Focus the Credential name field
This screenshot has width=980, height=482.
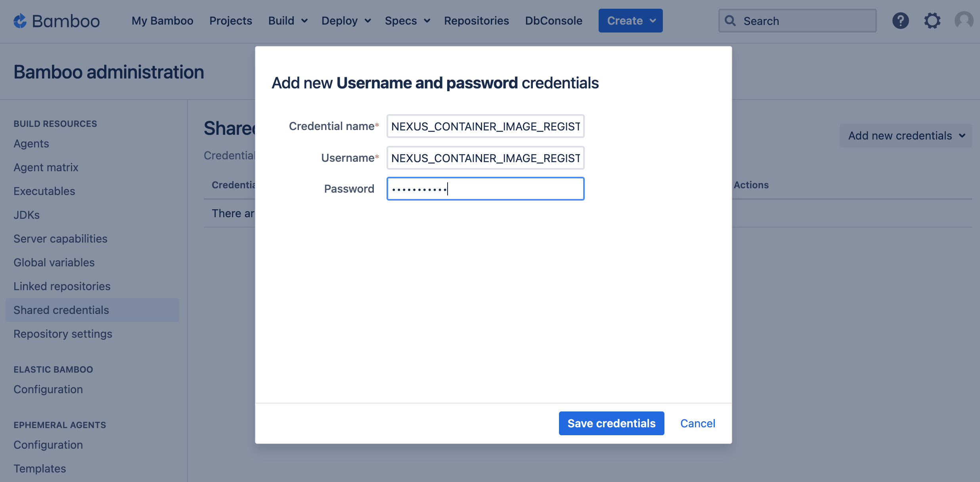coord(485,126)
